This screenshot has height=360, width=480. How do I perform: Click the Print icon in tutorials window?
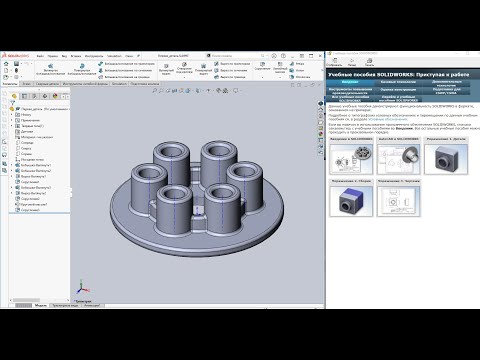(x=369, y=60)
